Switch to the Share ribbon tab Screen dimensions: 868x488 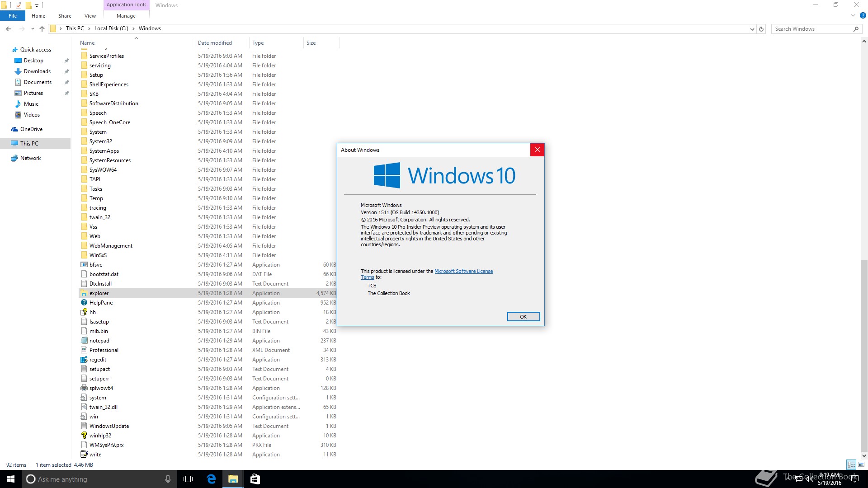65,16
